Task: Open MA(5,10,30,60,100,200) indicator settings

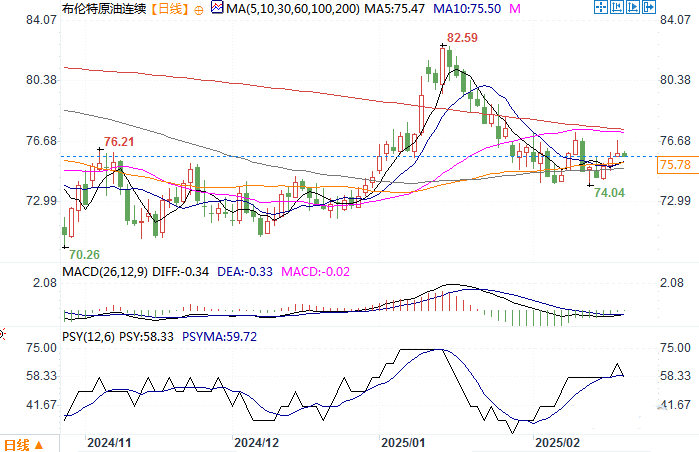Action: click(x=292, y=8)
